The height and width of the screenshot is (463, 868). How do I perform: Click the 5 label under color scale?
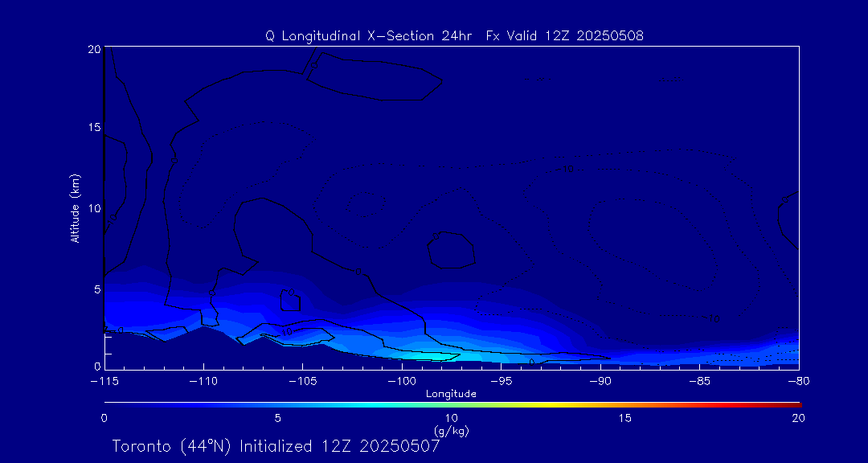pos(278,418)
